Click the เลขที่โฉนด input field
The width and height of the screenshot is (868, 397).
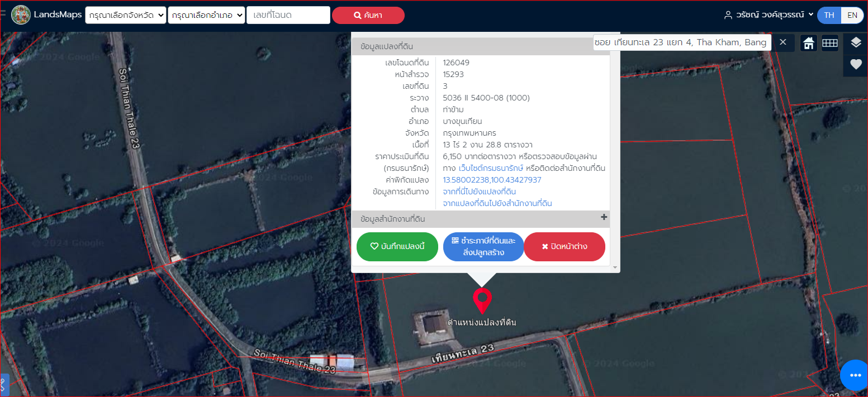[288, 15]
